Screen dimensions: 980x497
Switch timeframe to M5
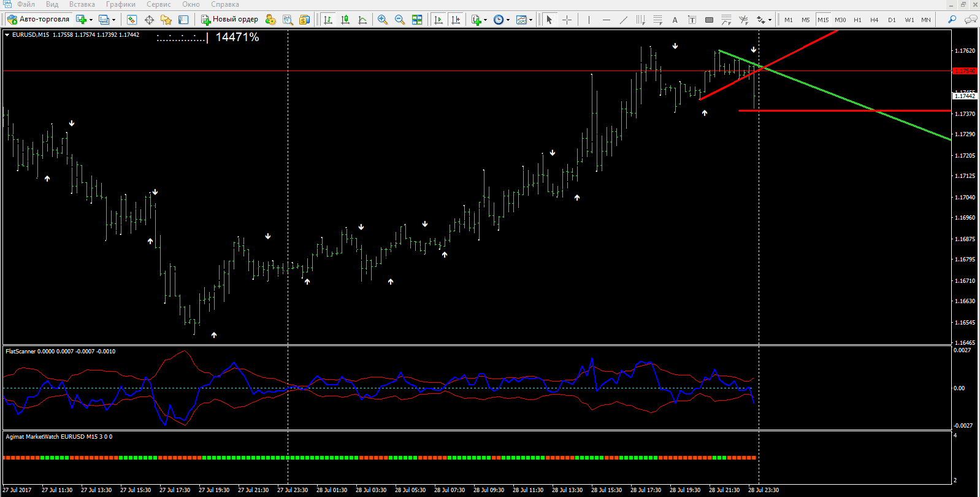(806, 20)
